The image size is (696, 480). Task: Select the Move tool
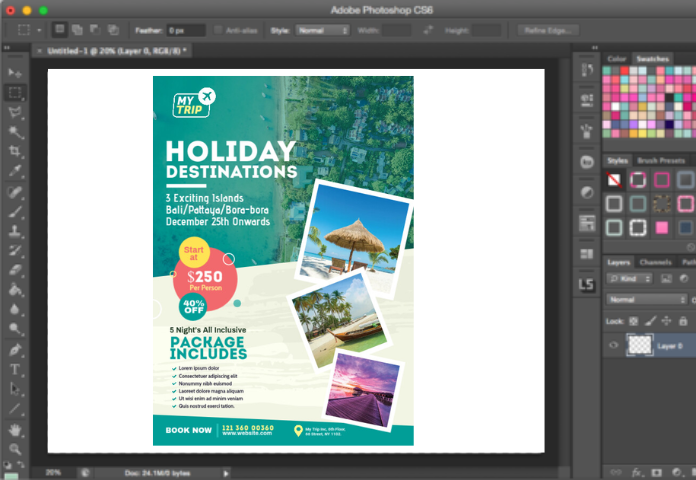pyautogui.click(x=15, y=73)
